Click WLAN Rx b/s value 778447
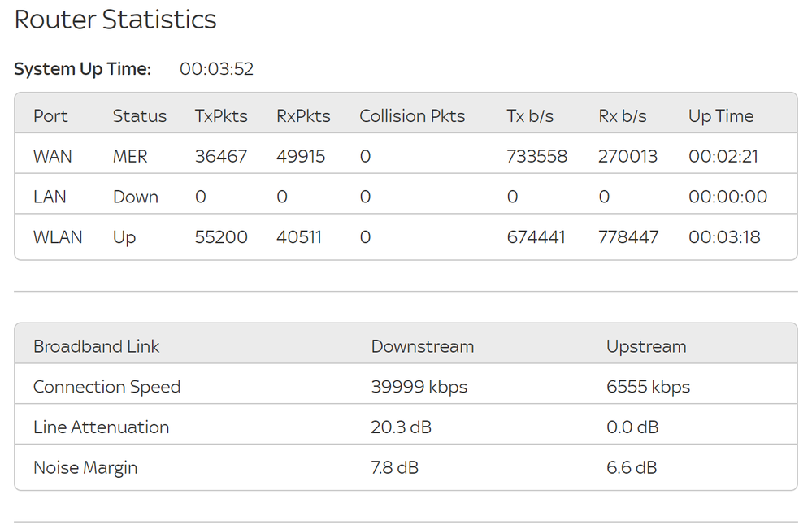 coord(628,237)
